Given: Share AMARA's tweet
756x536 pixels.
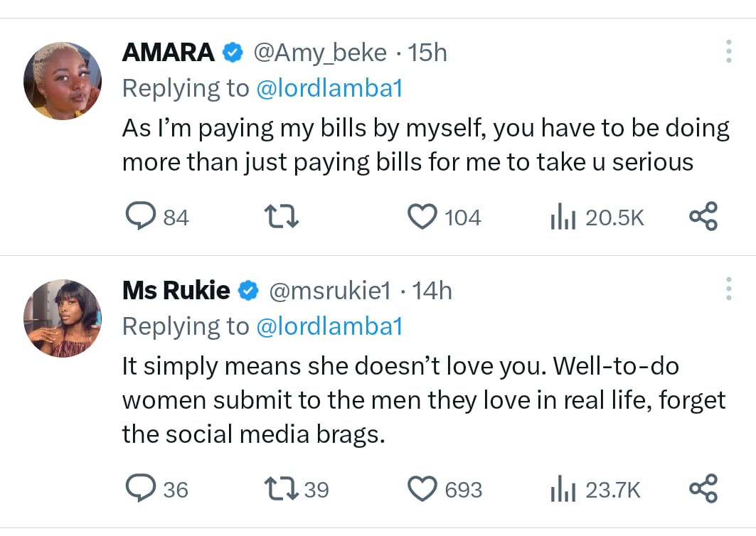Looking at the screenshot, I should coord(704,217).
